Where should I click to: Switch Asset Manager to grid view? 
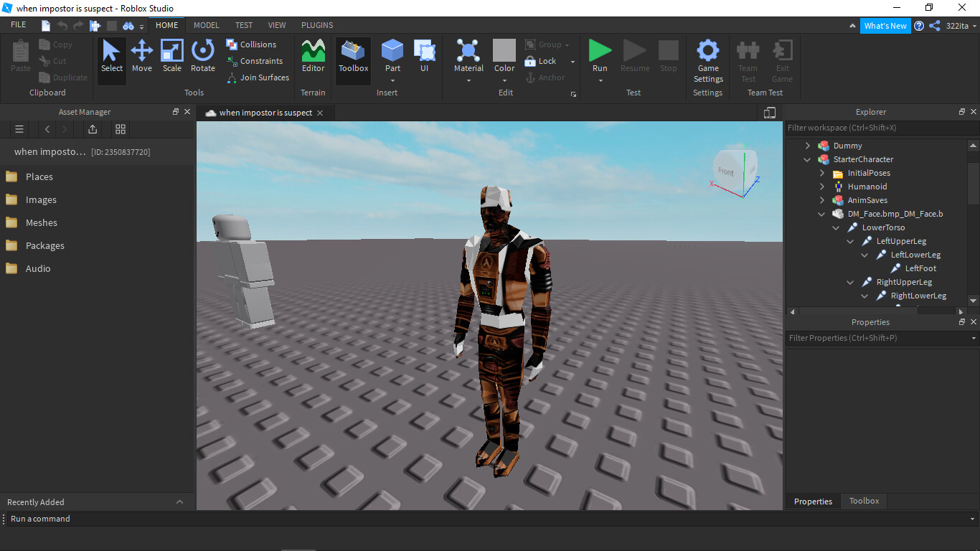121,129
